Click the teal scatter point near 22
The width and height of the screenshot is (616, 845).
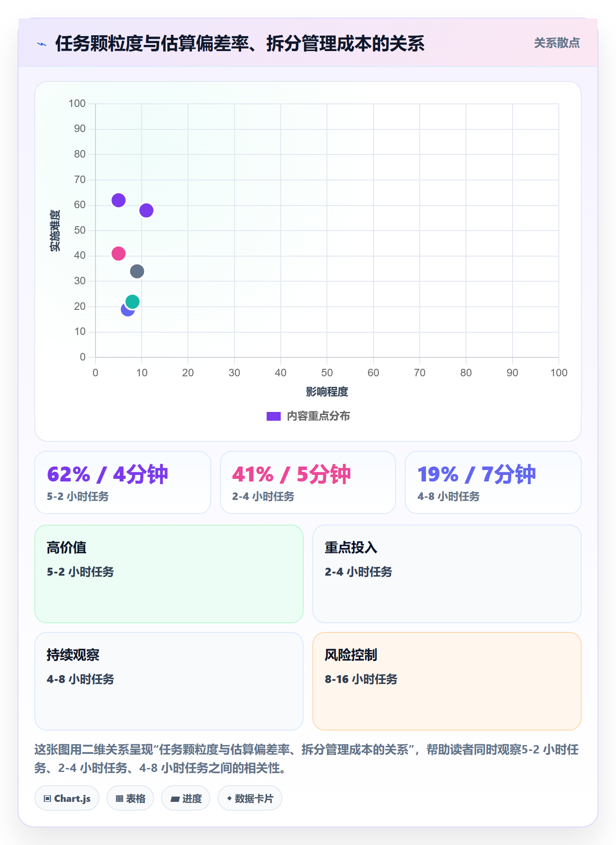pyautogui.click(x=132, y=301)
